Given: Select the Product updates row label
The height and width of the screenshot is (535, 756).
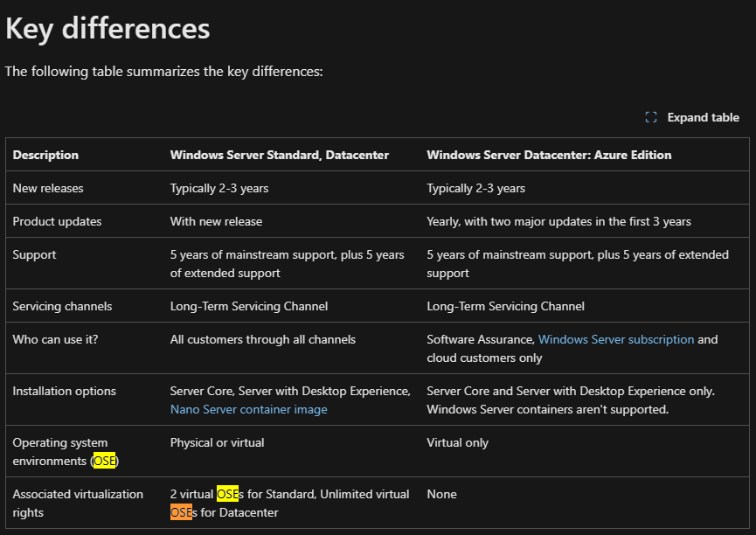Looking at the screenshot, I should pos(57,221).
